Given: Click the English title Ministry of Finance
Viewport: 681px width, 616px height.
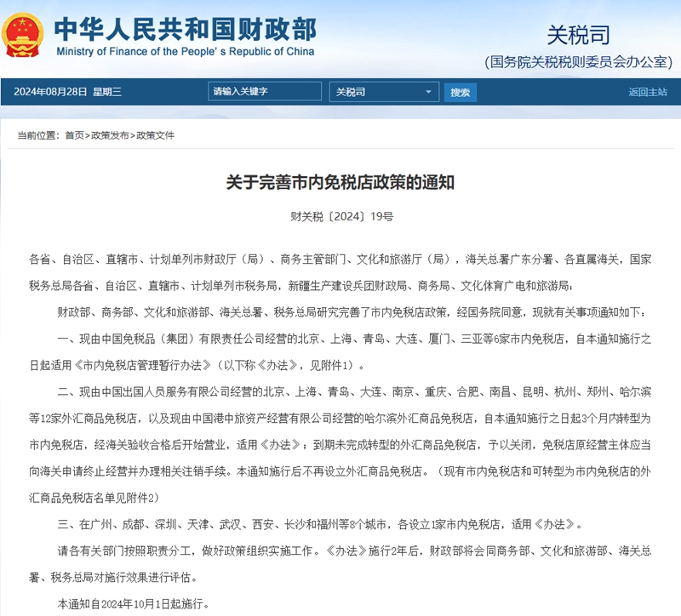Looking at the screenshot, I should coord(186,51).
